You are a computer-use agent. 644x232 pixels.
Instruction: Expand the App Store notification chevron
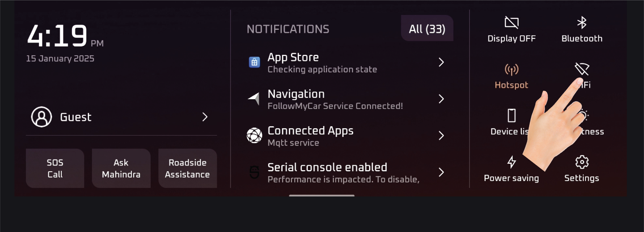[441, 62]
